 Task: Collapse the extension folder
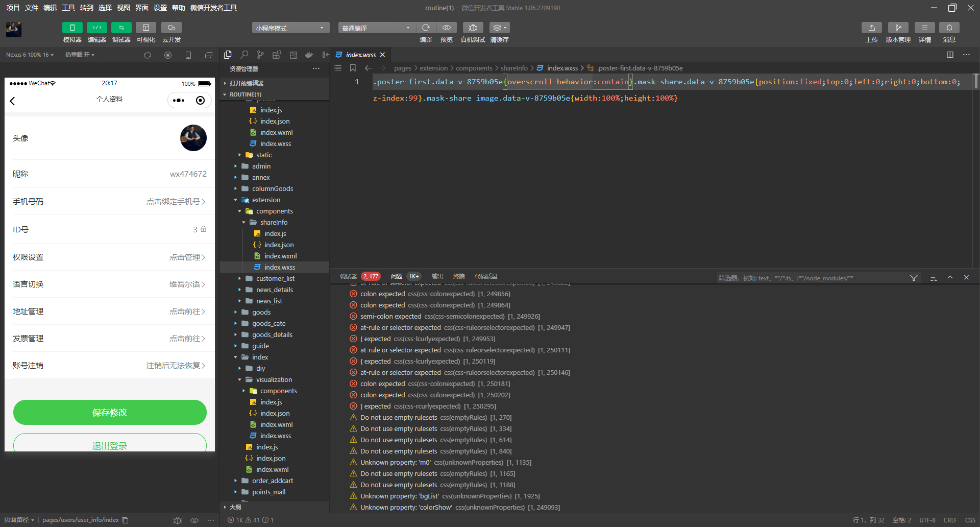265,200
